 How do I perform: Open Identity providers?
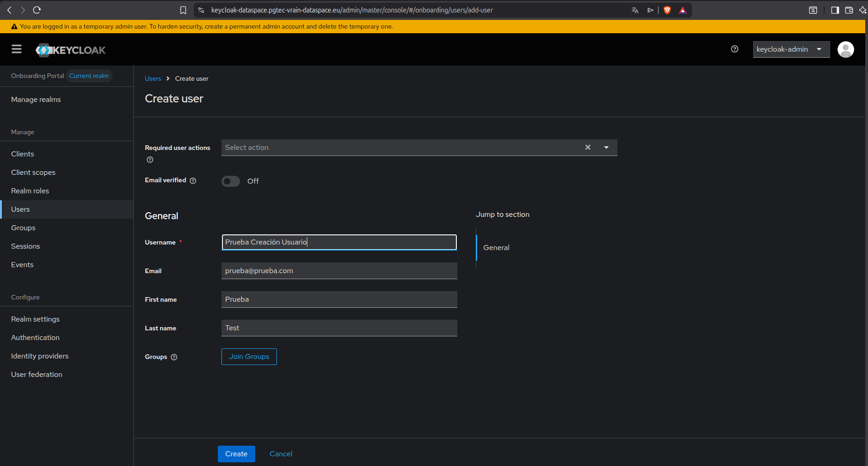click(x=40, y=356)
